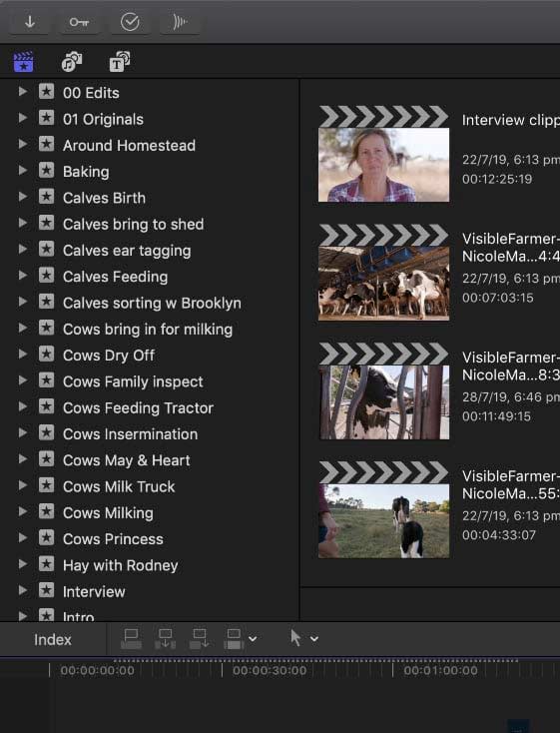Select the arrow Select tool icon
This screenshot has height=733, width=560.
point(294,638)
